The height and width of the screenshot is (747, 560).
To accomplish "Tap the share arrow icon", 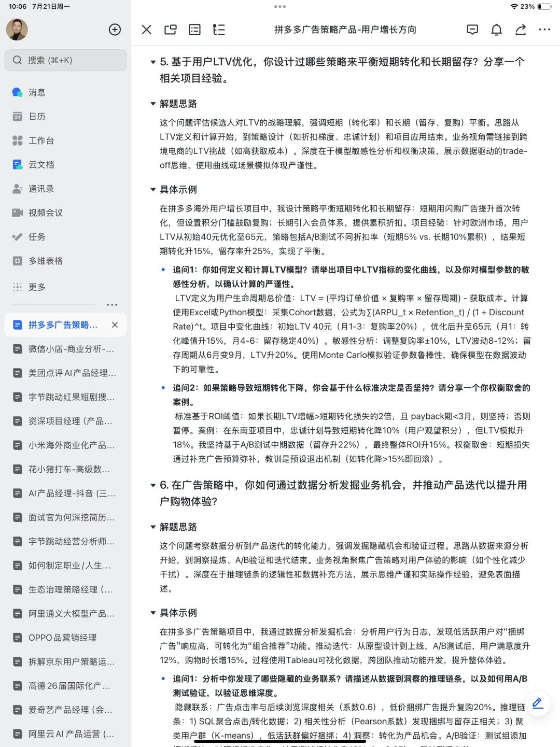I will tap(521, 30).
